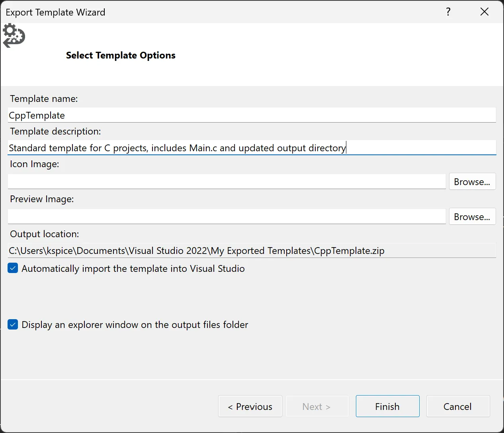Cancel the Export Template Wizard
Screen dimensions: 504x433
(458, 406)
